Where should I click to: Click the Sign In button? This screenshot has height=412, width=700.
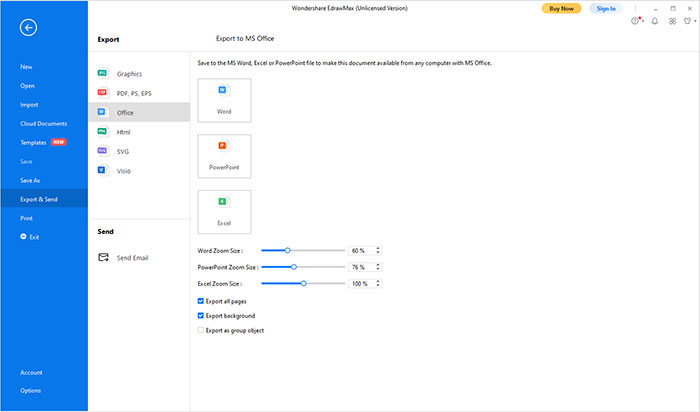(x=605, y=8)
